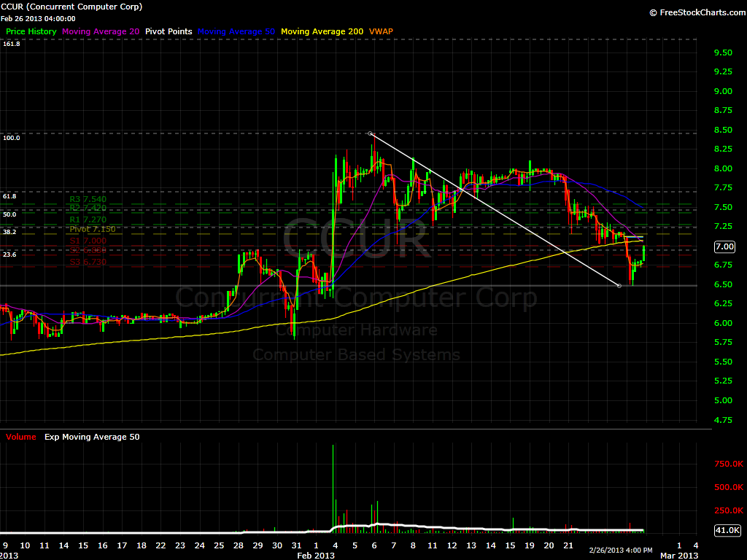Image resolution: width=747 pixels, height=560 pixels.
Task: Select the Moving Average 50 legend
Action: pyautogui.click(x=236, y=31)
